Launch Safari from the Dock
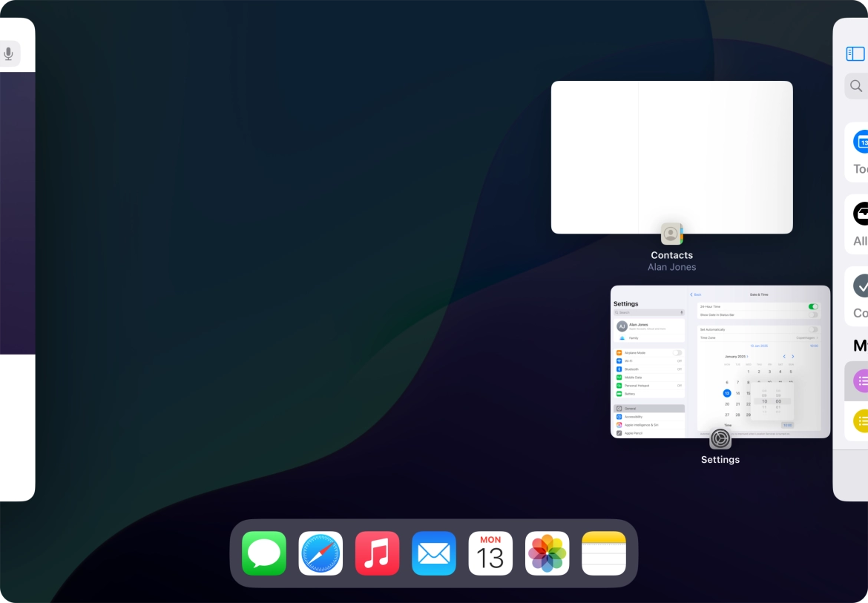 point(320,553)
